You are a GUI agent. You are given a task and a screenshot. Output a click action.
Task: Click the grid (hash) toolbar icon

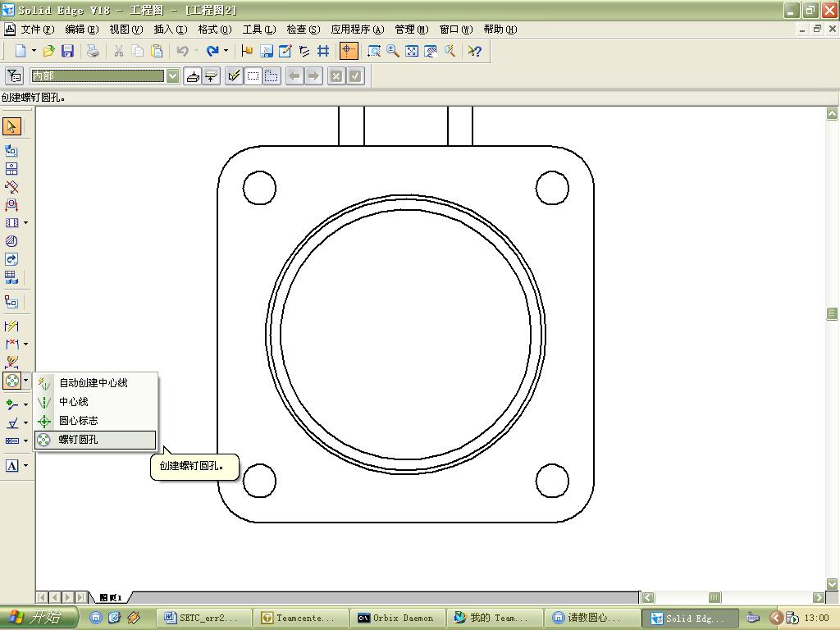coord(323,51)
